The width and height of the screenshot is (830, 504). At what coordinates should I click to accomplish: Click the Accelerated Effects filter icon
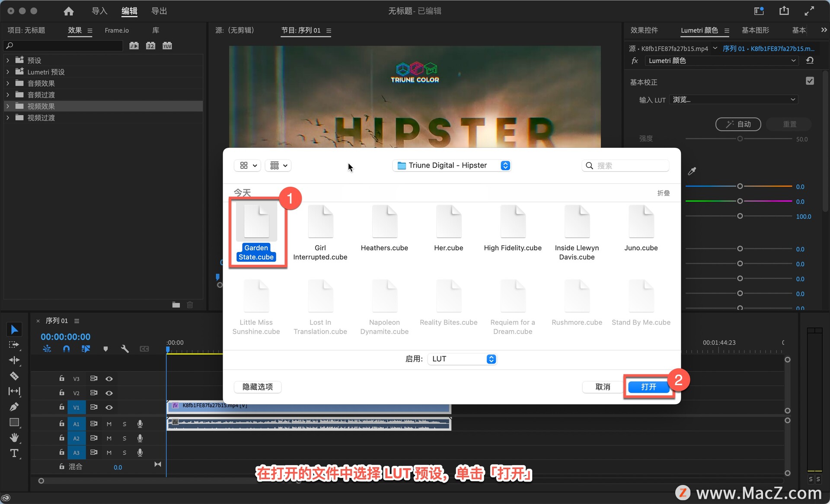click(x=134, y=46)
